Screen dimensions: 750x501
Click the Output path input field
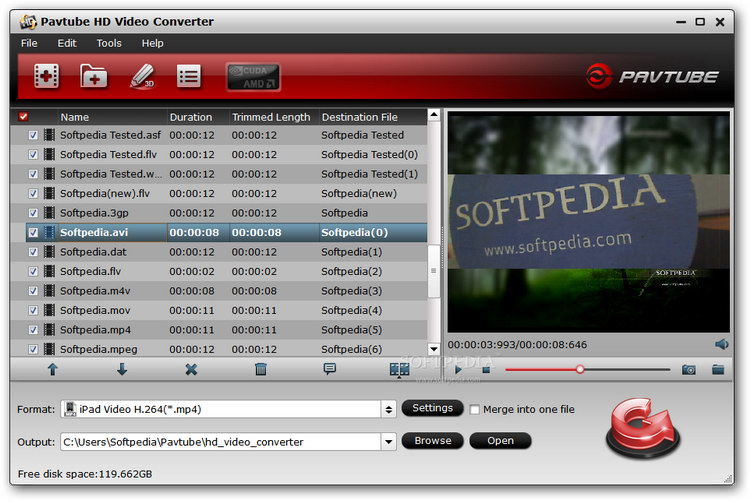221,442
